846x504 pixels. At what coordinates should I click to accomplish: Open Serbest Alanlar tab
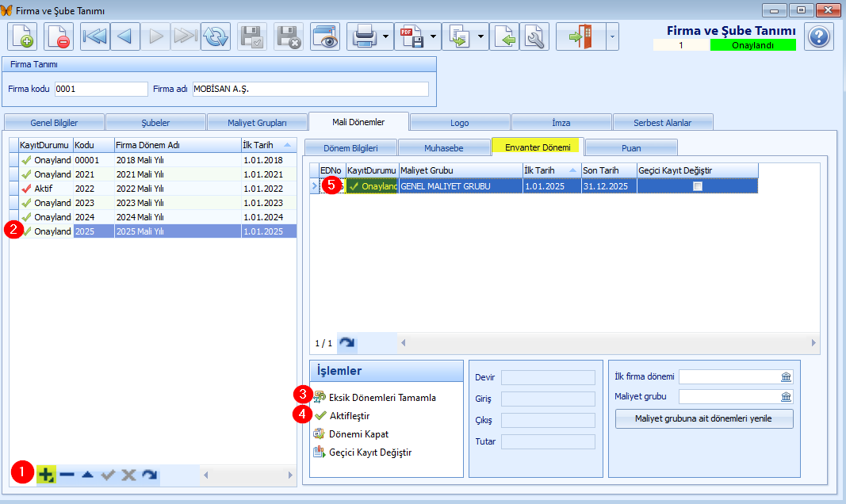click(x=663, y=122)
